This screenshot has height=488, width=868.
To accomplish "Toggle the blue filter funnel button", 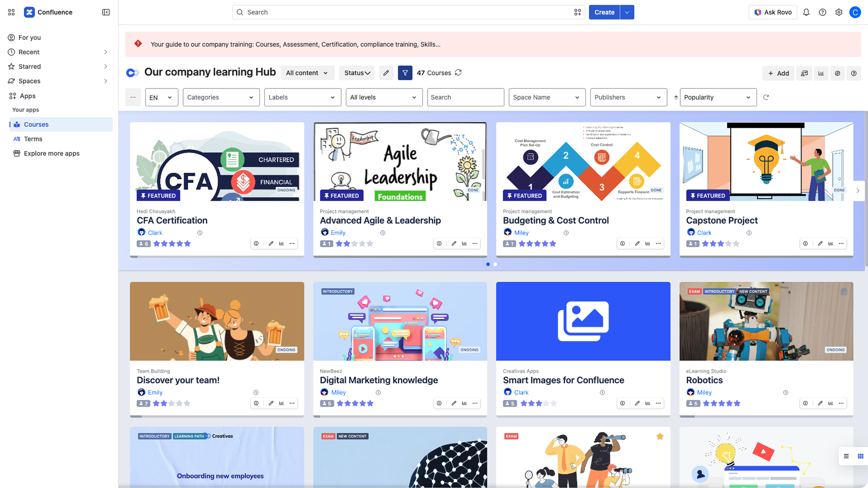I will point(405,73).
